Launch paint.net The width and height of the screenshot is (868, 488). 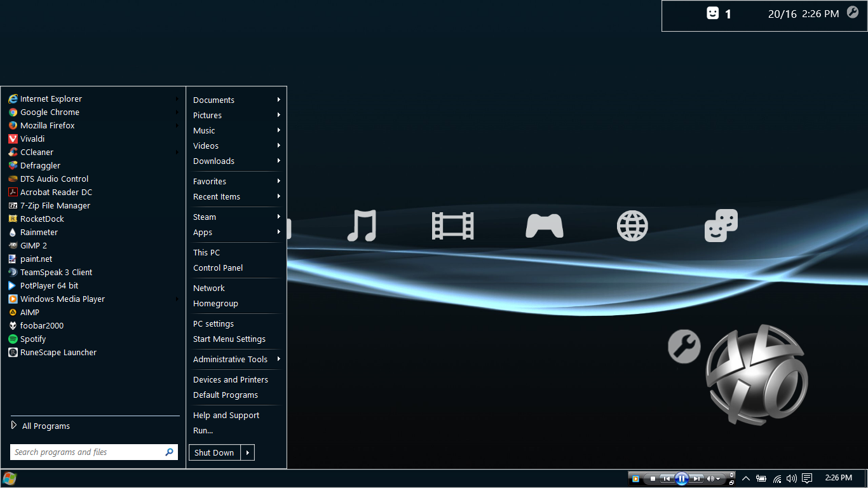click(x=93, y=259)
